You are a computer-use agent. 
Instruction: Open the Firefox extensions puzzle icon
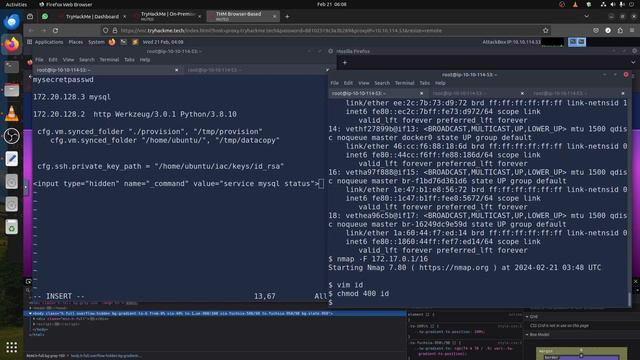tap(620, 30)
